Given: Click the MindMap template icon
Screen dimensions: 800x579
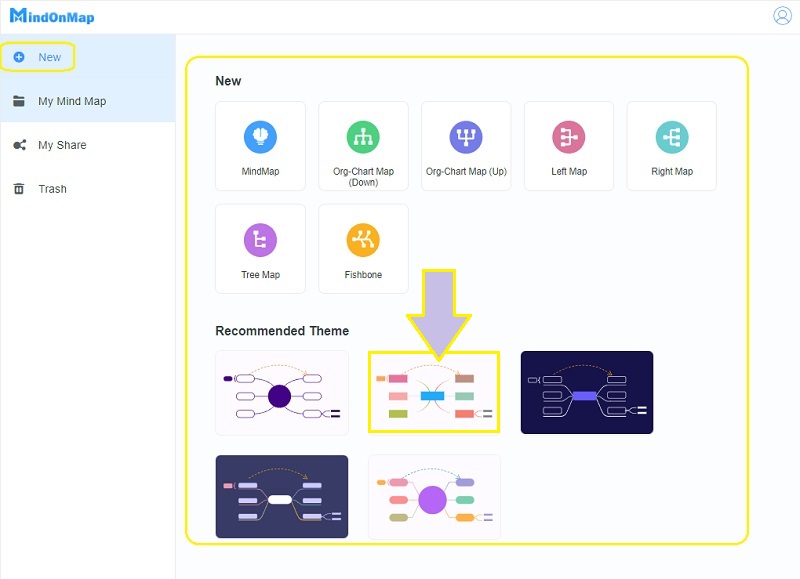Looking at the screenshot, I should [260, 137].
